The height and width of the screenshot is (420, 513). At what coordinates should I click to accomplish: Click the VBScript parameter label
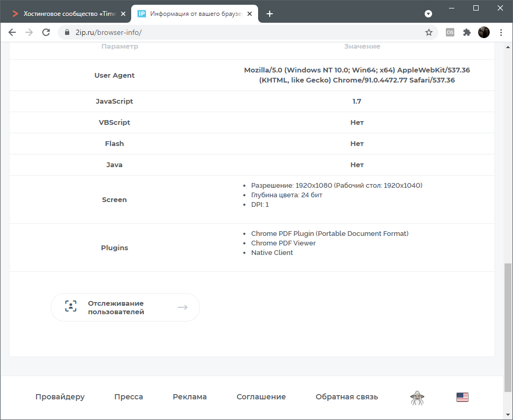115,122
